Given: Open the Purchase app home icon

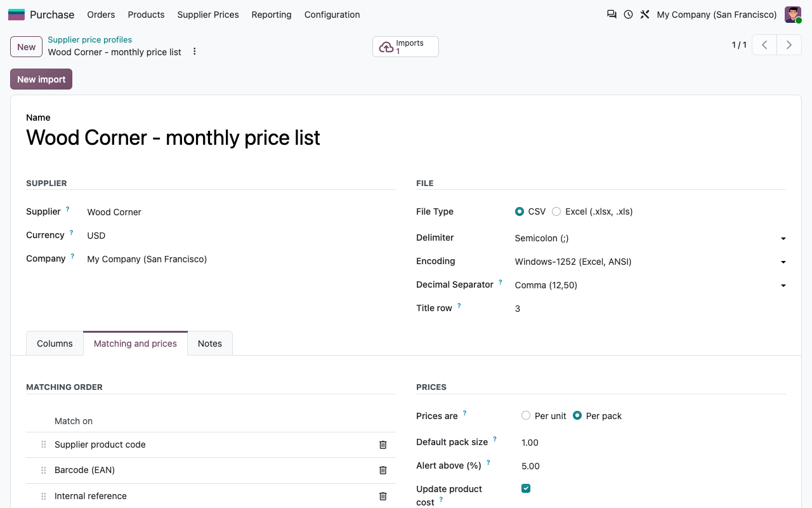Looking at the screenshot, I should (16, 15).
